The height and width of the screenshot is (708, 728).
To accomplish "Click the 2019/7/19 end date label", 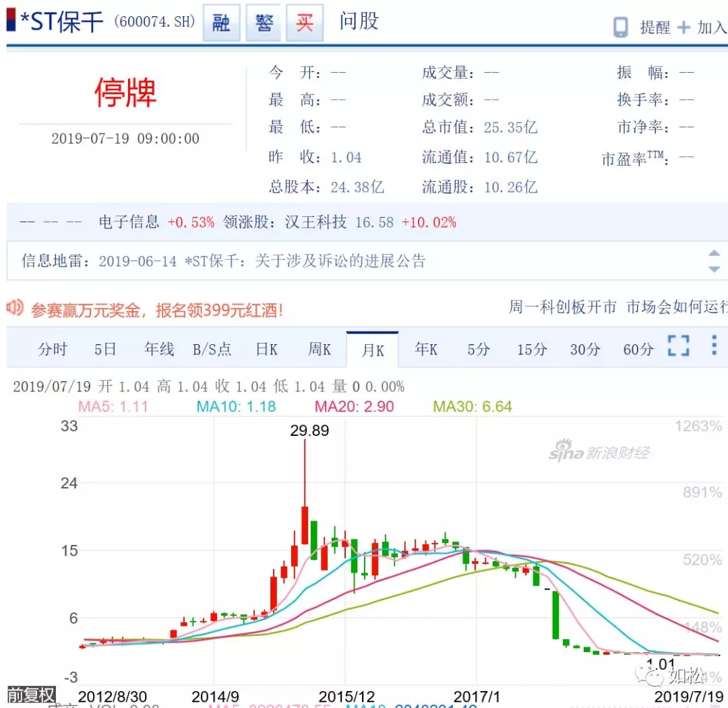I will click(689, 697).
